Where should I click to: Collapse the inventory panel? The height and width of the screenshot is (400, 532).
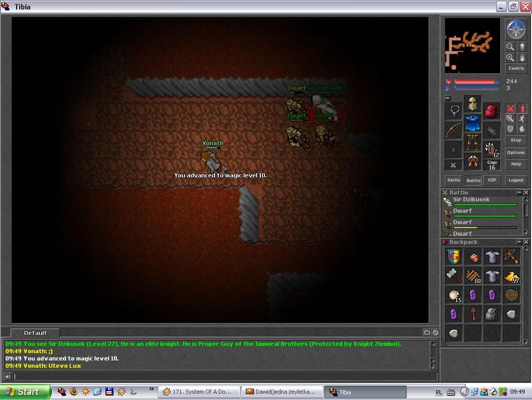(x=448, y=98)
